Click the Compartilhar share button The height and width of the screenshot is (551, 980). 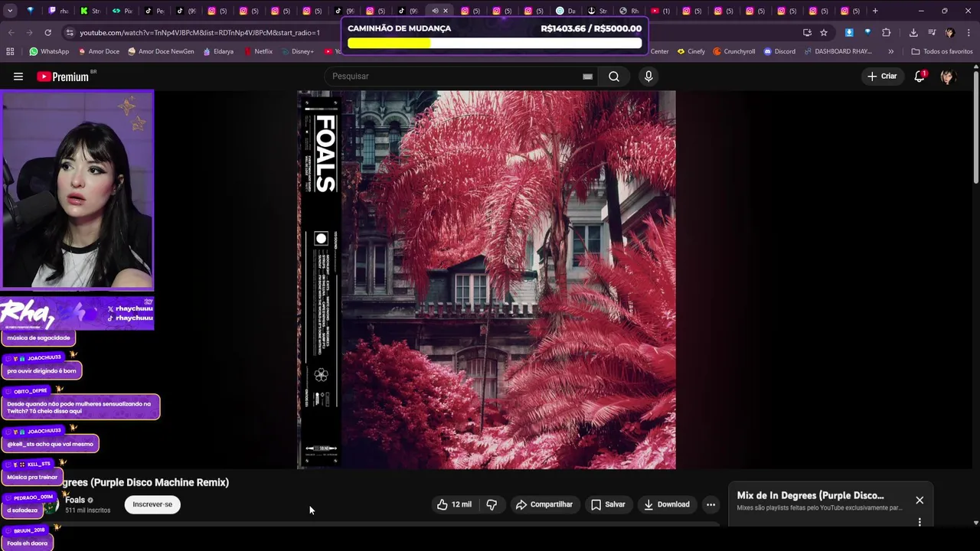point(544,504)
